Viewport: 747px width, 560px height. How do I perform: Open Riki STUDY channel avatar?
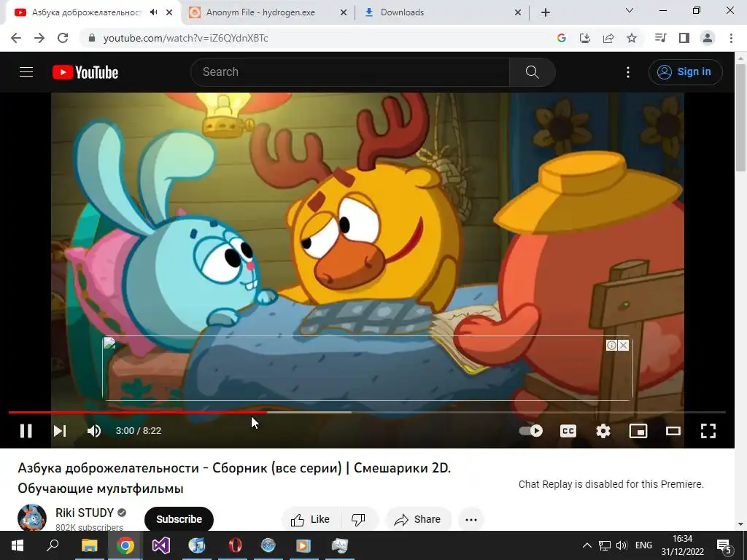tap(32, 518)
